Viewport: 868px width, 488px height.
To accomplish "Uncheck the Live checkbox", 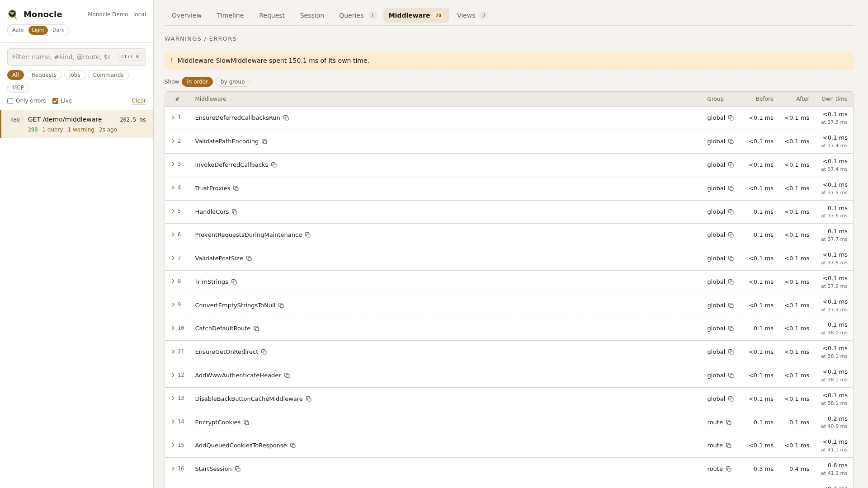I will tap(55, 101).
